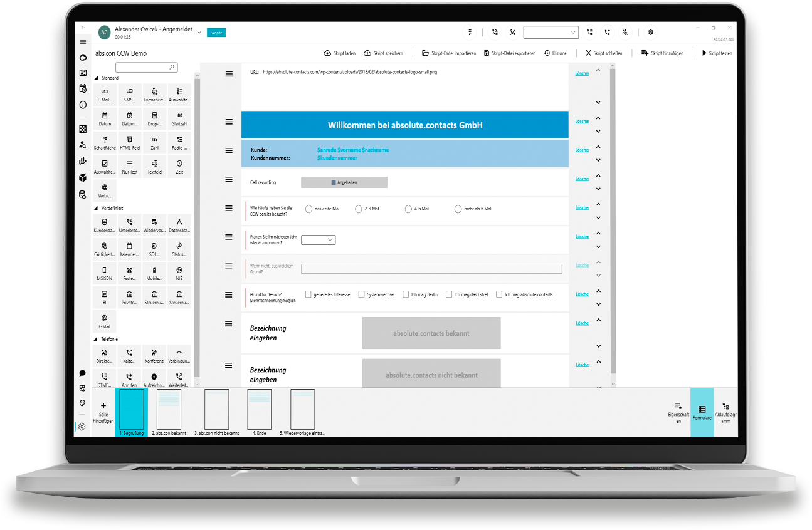Click the Löschen link for the URL row
The height and width of the screenshot is (530, 812).
(x=583, y=73)
